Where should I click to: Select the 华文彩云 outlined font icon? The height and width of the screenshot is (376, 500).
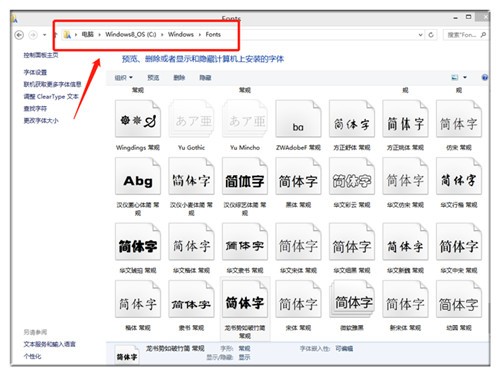click(352, 176)
